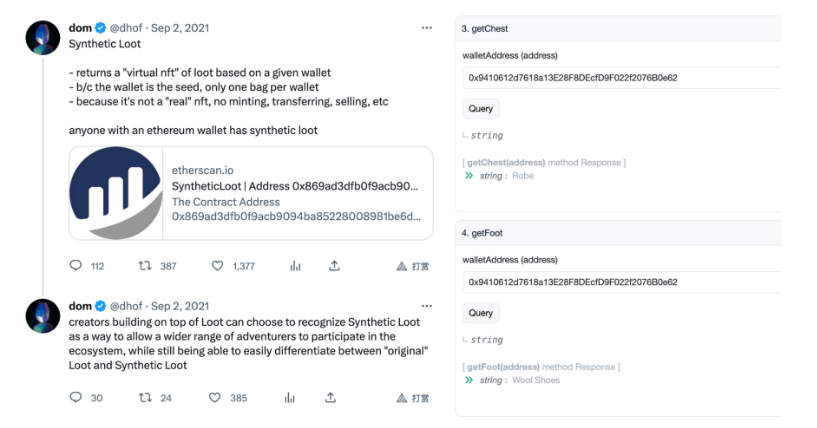The height and width of the screenshot is (428, 817).
Task: Retweet the first tweet with 387 retweets
Action: 145,266
